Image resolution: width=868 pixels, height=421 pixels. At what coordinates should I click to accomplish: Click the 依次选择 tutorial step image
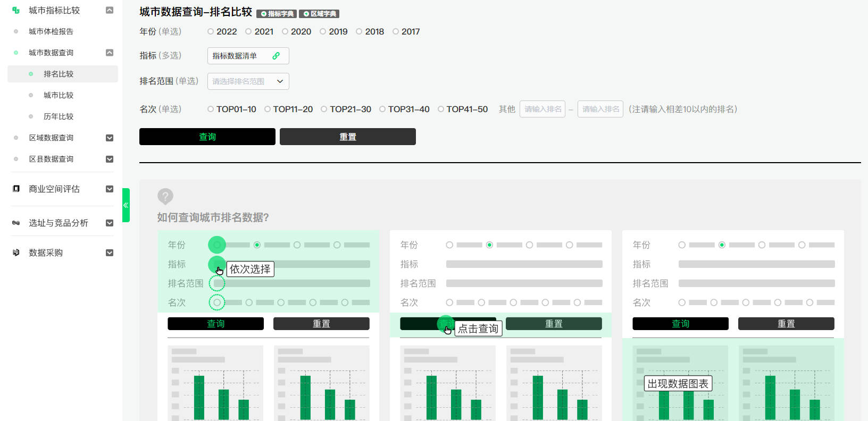[x=269, y=325]
